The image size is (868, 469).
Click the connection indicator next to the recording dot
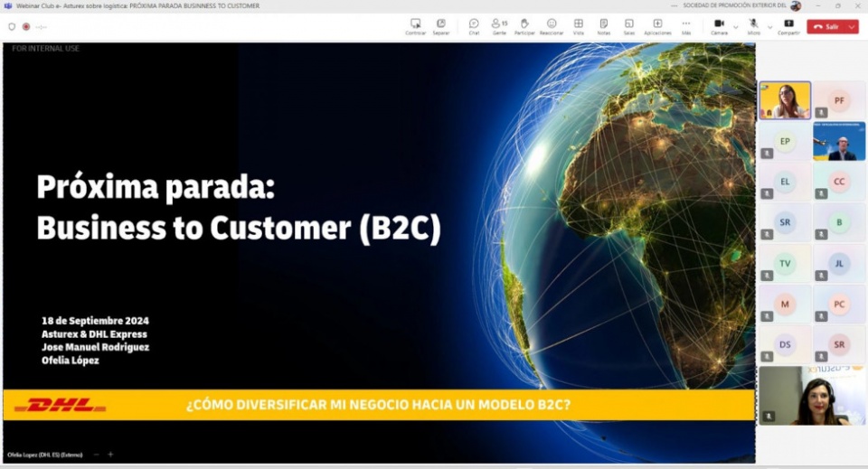pyautogui.click(x=41, y=26)
